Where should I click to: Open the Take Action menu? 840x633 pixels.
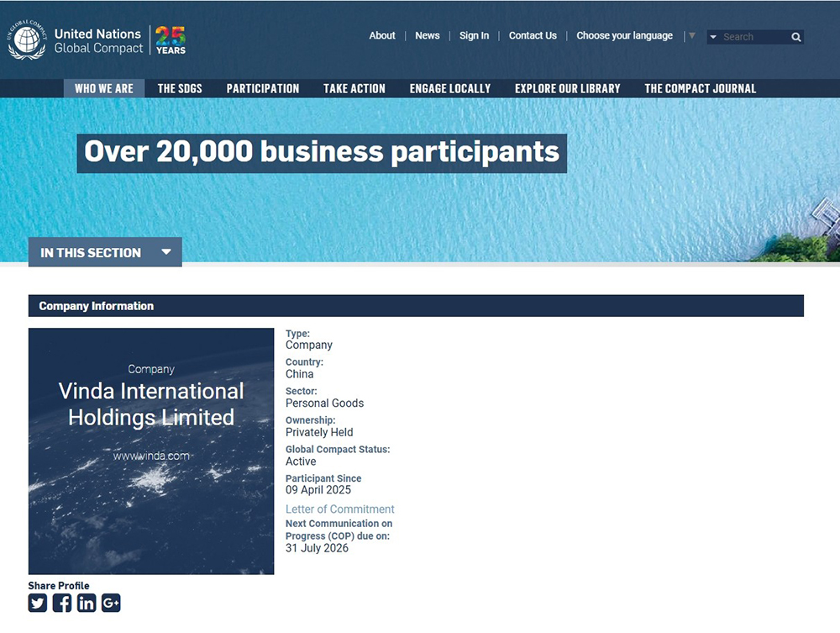click(x=354, y=88)
